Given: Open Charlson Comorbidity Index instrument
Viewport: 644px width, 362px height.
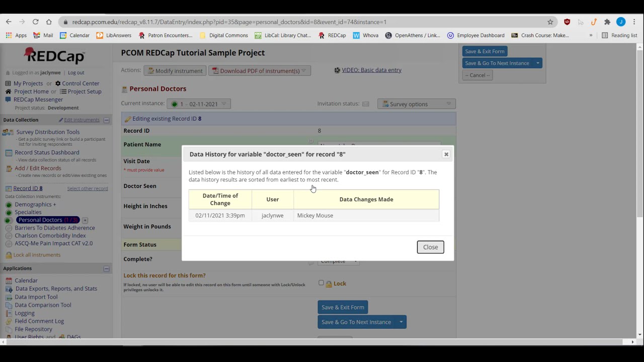Looking at the screenshot, I should [x=50, y=235].
